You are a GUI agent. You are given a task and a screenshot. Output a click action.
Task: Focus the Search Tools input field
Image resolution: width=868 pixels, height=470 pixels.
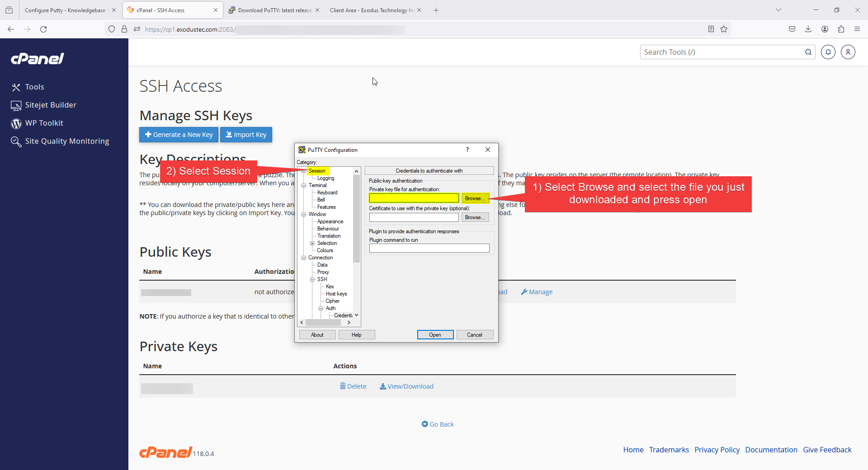(721, 52)
